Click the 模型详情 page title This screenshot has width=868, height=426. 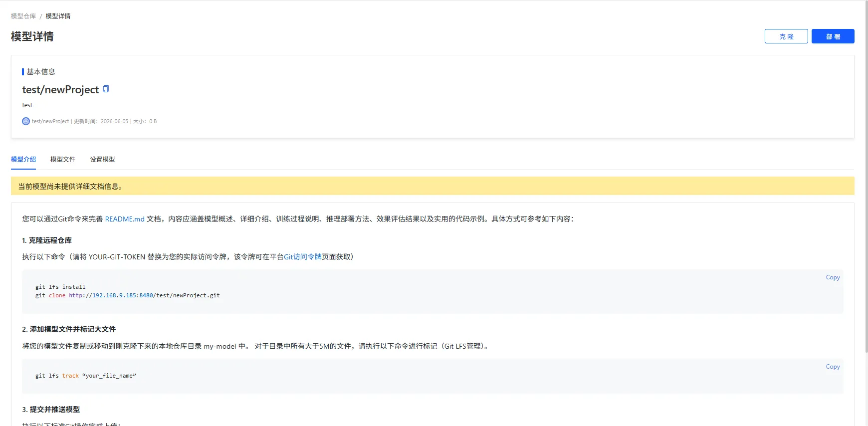[32, 36]
